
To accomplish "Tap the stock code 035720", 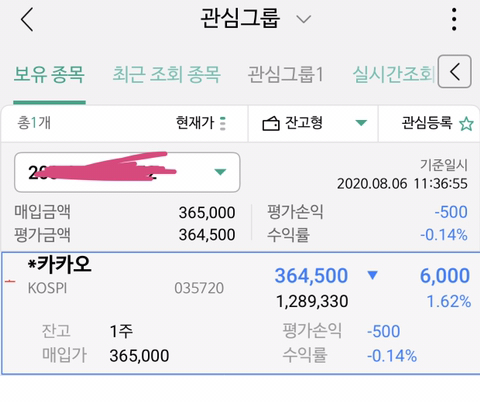I will [x=199, y=288].
